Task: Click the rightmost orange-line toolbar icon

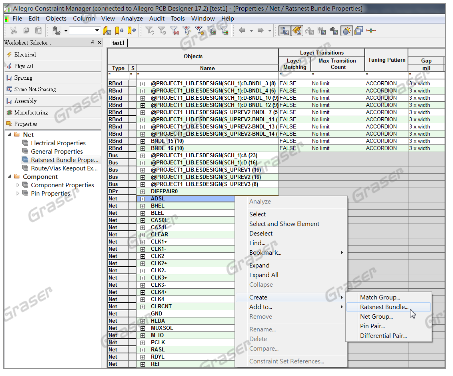Action: pyautogui.click(x=371, y=31)
